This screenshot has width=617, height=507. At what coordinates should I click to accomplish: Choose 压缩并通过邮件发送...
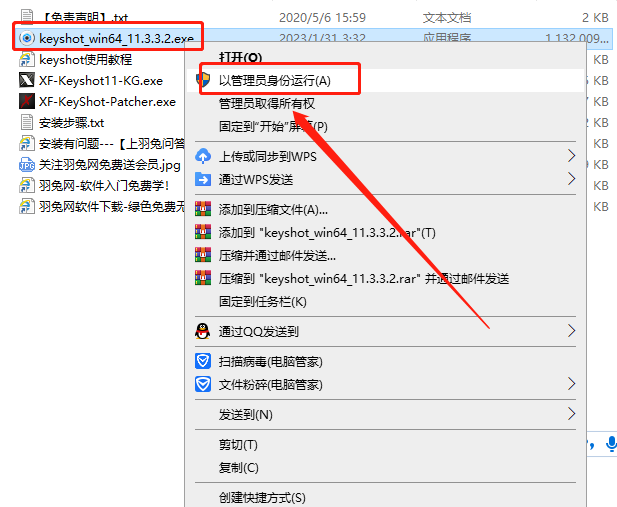click(277, 255)
